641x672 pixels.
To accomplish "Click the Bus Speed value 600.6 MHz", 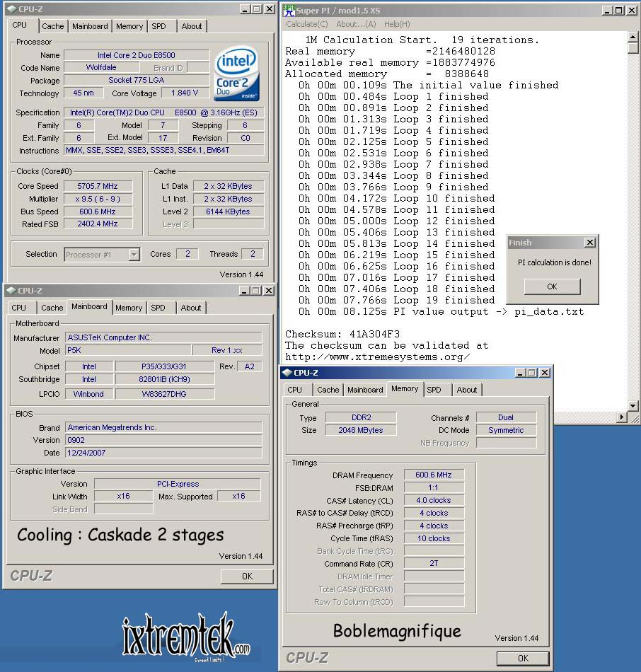I will click(98, 212).
